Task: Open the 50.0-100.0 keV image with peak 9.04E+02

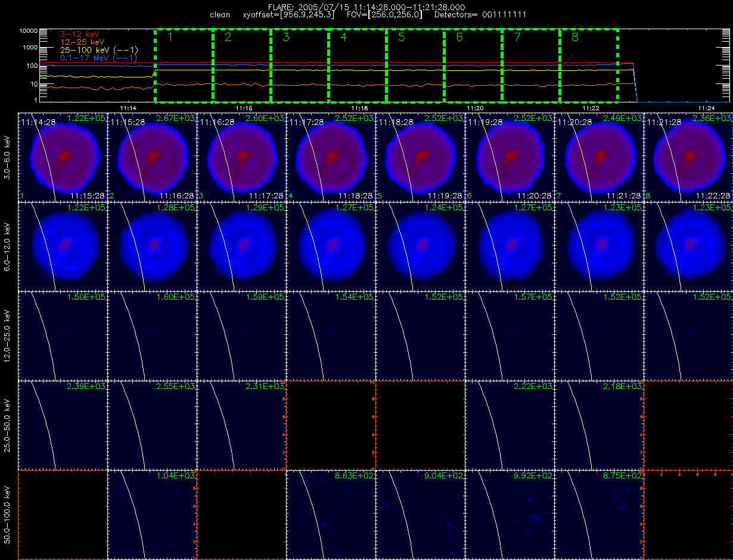Action: [x=420, y=514]
